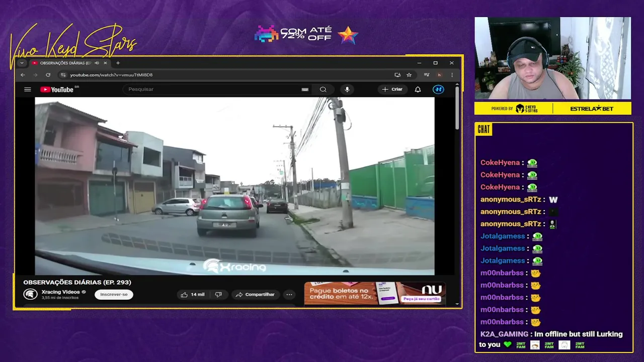Click the magnifier search button
Viewport: 644px width, 362px height.
tap(323, 89)
